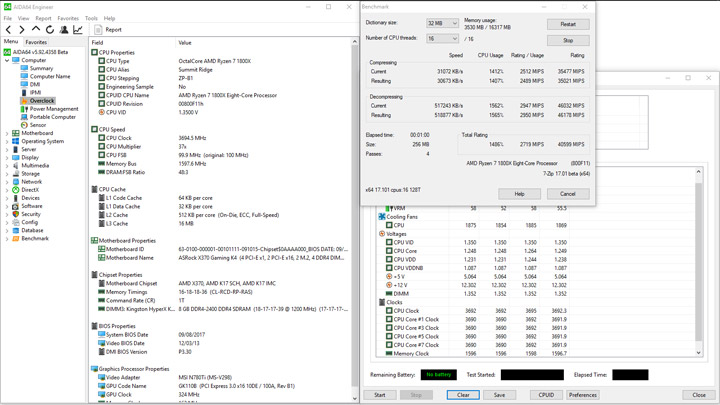
Task: Select Overclock in the Computer tree
Action: [42, 101]
